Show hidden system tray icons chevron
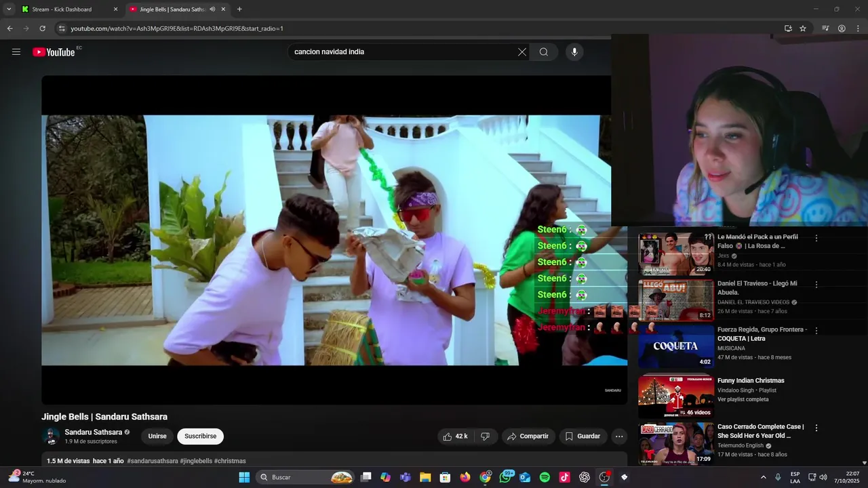The image size is (868, 488). 763,477
